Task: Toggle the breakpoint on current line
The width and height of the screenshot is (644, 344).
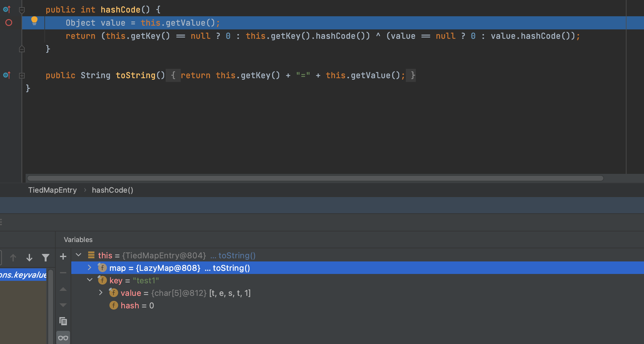Action: (10, 22)
